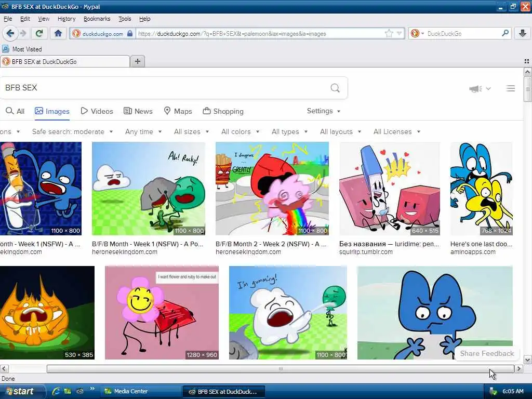532x399 pixels.
Task: Open the DuckDuckGo hamburger menu
Action: 510,88
